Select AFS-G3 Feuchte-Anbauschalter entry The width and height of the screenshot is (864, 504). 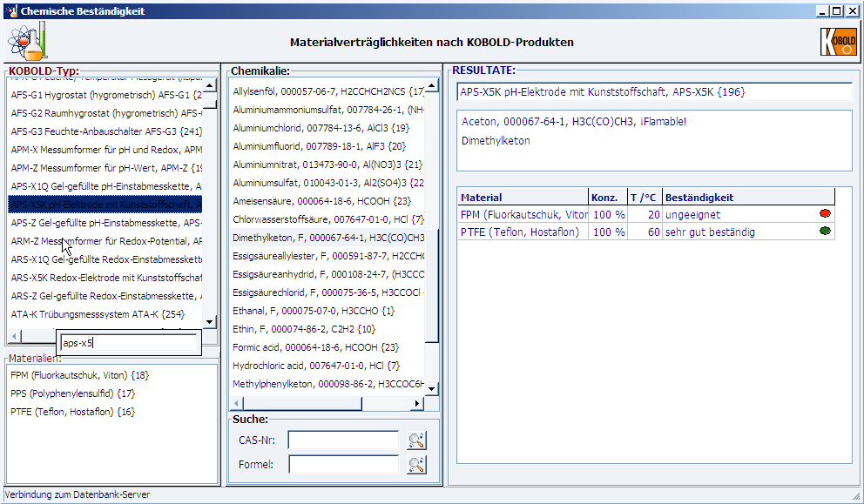105,131
